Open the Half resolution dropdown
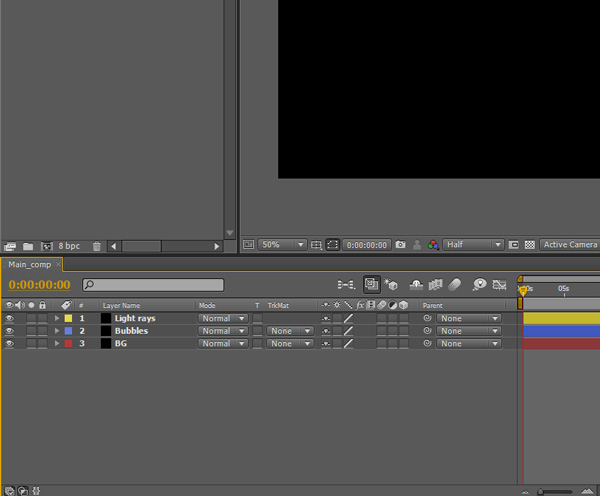 pyautogui.click(x=473, y=245)
